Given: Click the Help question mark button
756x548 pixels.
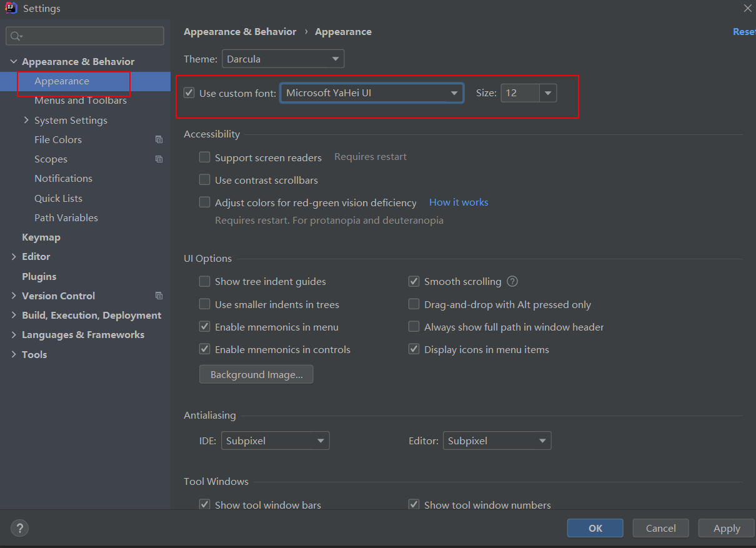Looking at the screenshot, I should click(19, 528).
